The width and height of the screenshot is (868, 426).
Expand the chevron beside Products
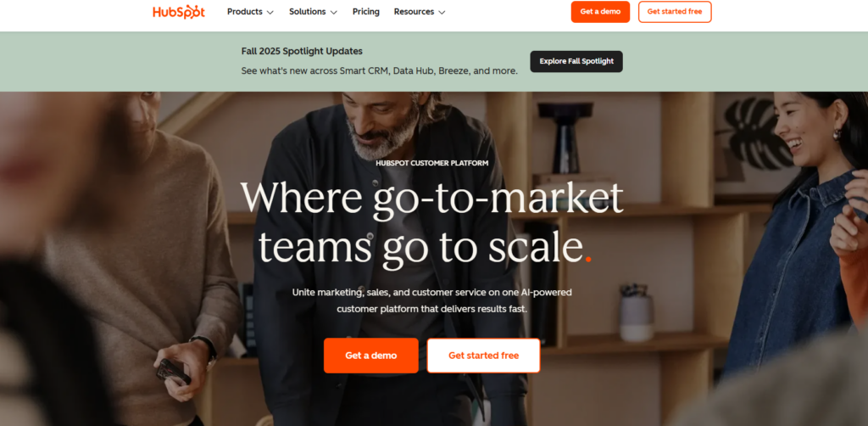click(x=270, y=12)
